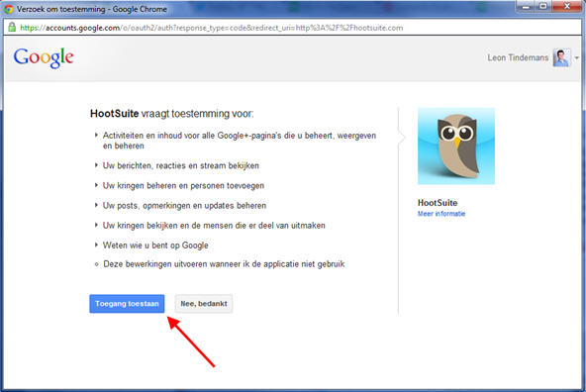Viewport: 586px width, 392px height.
Task: Click HootSuite vraagt toestemming voor heading
Action: 171,114
